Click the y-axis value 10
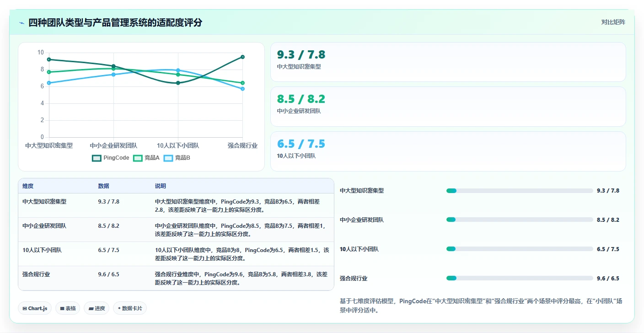Image resolution: width=644 pixels, height=333 pixels. click(41, 53)
